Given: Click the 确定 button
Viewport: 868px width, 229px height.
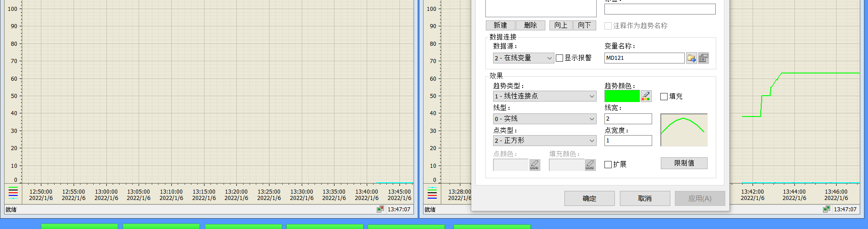Looking at the screenshot, I should pos(589,198).
